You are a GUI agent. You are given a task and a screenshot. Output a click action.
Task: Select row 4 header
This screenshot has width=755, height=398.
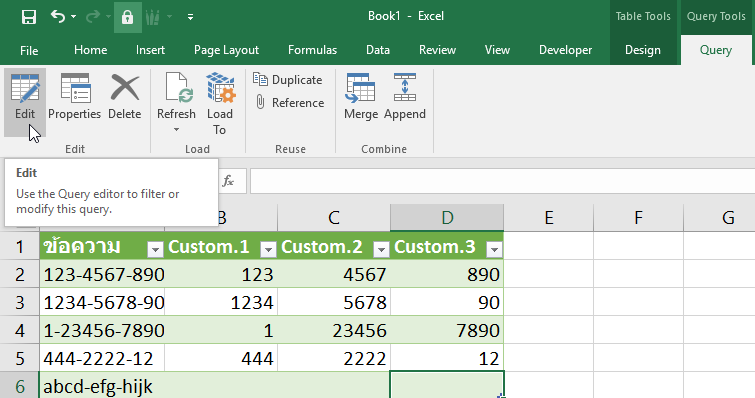[x=20, y=330]
